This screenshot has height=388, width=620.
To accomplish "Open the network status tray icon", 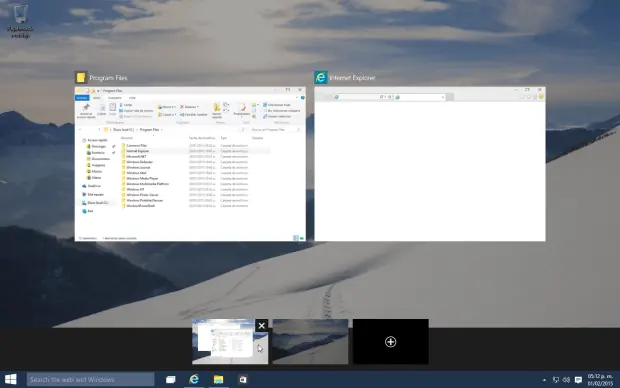I will (x=556, y=380).
